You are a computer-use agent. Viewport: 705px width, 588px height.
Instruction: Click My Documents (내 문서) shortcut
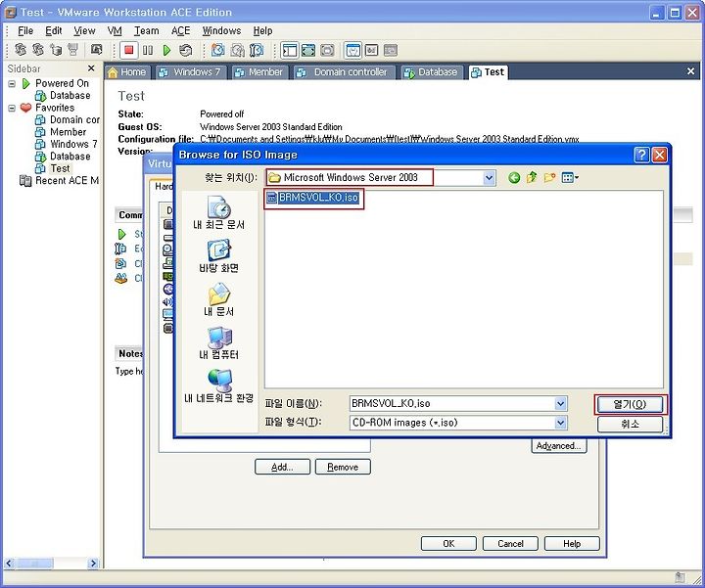(219, 299)
